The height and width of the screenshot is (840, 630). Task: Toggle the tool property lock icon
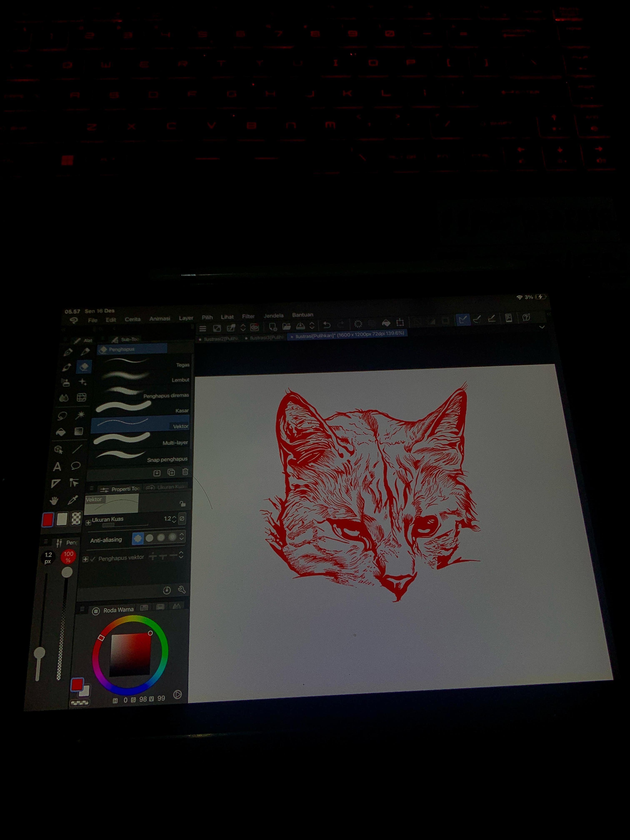coord(182,504)
